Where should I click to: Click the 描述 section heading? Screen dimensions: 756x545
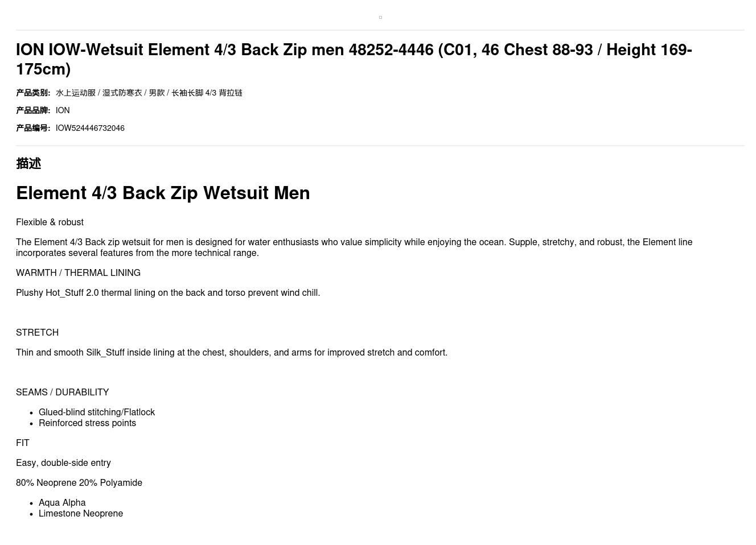[x=28, y=164]
